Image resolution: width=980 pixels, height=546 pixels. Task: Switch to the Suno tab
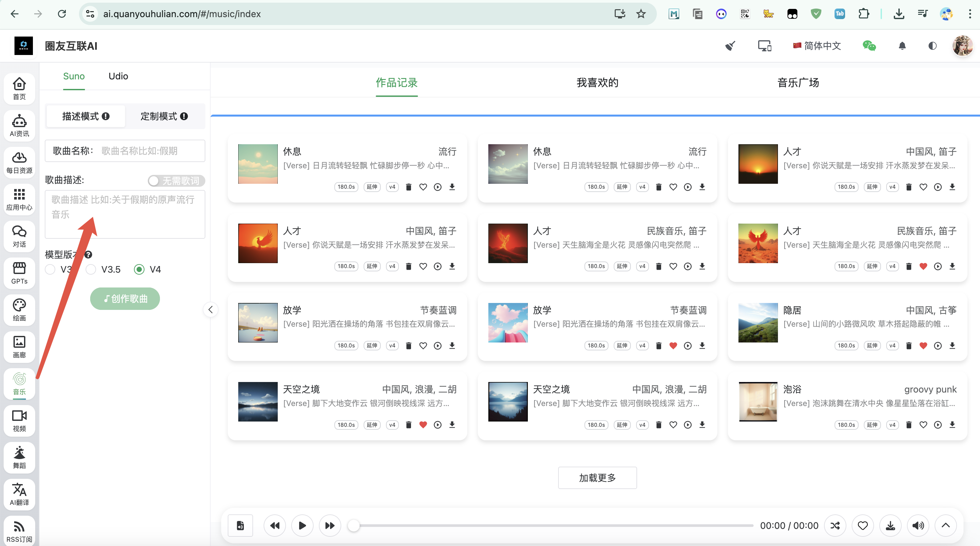(x=74, y=76)
